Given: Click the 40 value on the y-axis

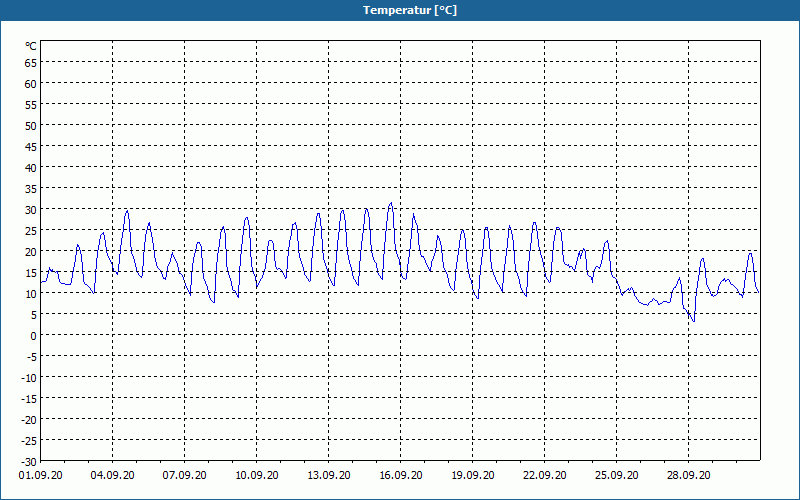Looking at the screenshot, I should [31, 168].
